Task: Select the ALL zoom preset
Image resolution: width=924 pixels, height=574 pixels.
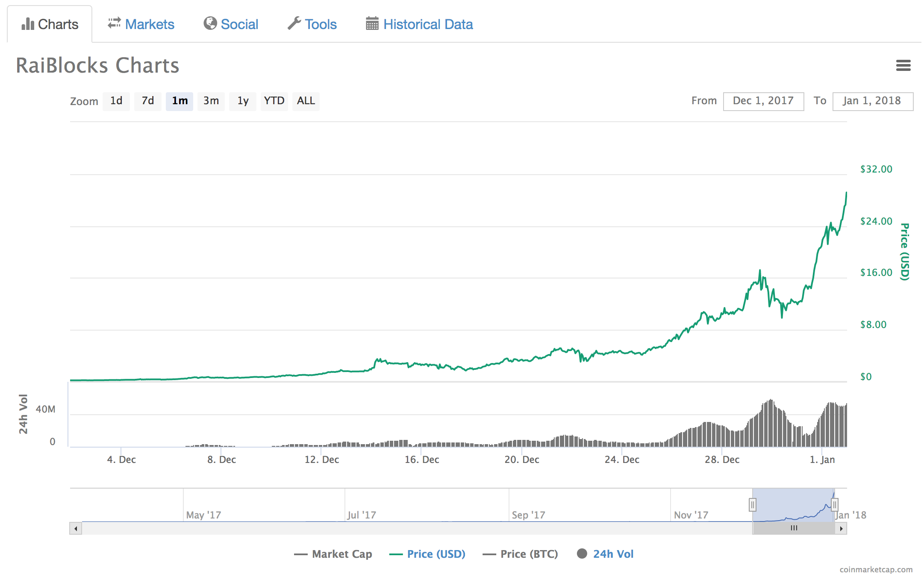Action: pyautogui.click(x=306, y=101)
